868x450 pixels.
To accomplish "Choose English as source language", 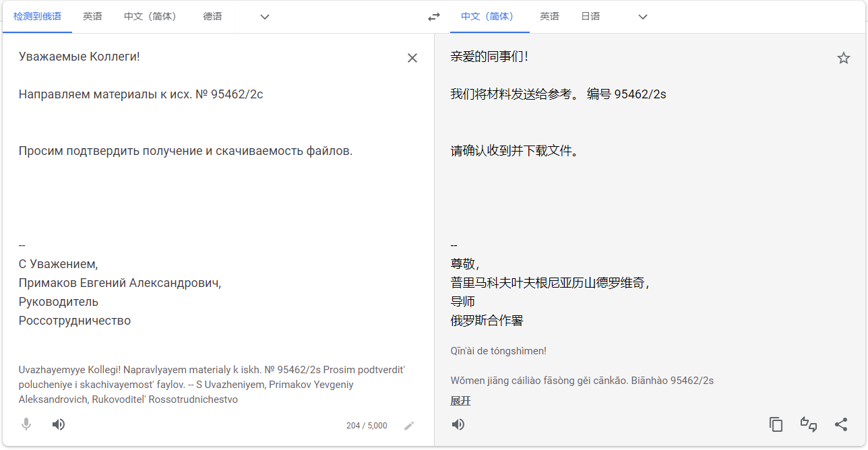I will 92,17.
